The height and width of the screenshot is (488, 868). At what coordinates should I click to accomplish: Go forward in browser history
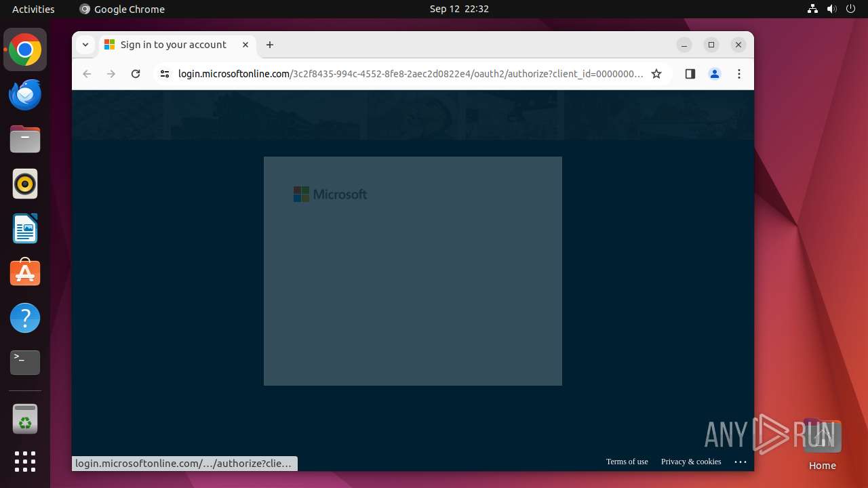[111, 74]
